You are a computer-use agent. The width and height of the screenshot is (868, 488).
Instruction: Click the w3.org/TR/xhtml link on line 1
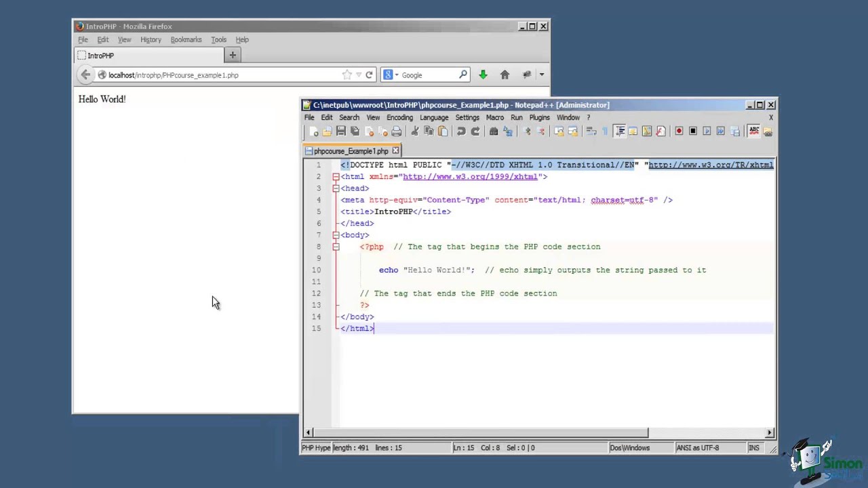point(711,165)
